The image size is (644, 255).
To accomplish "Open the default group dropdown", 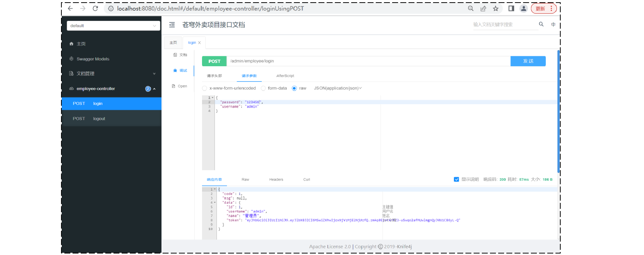I will [x=113, y=26].
